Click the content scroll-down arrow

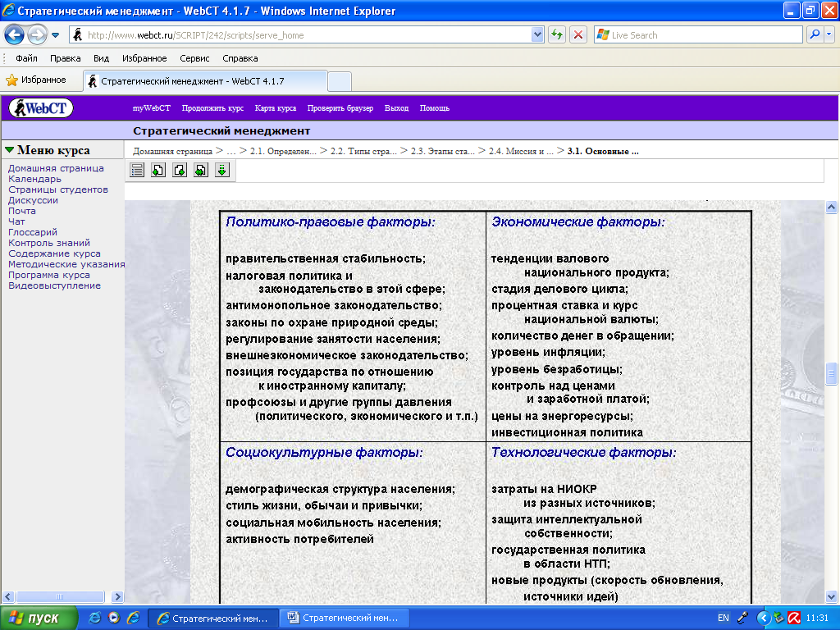click(832, 596)
